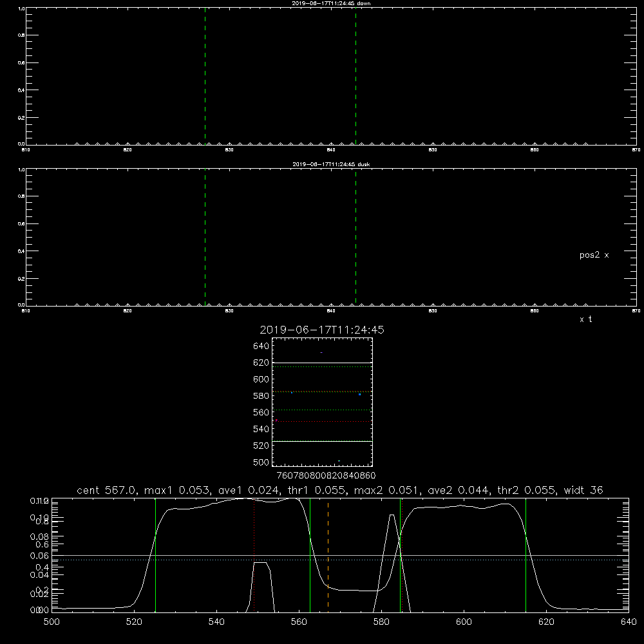Image resolution: width=644 pixels, height=644 pixels.
Task: Click the 0.06 y-axis label of bottom plot
Action: 39,556
